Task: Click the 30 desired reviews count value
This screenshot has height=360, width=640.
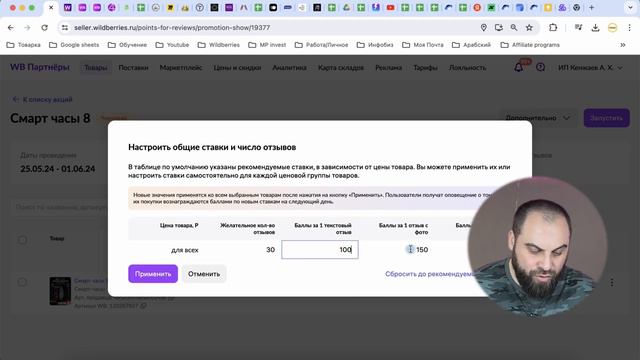Action: (270, 250)
